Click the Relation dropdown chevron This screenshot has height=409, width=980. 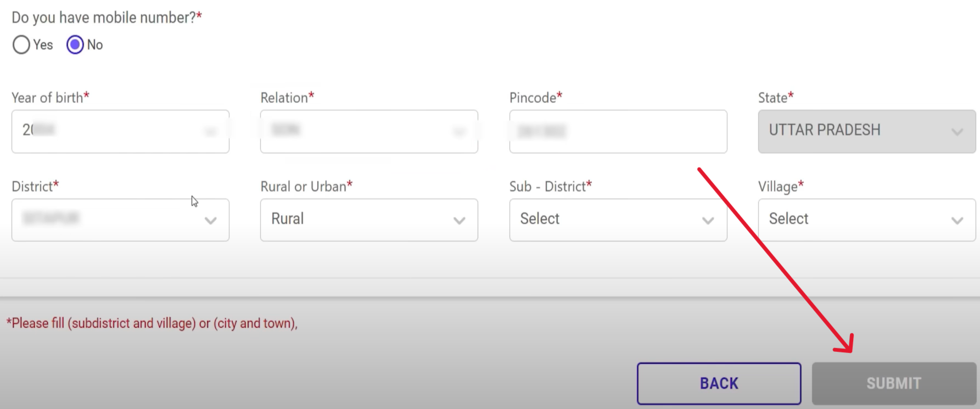(459, 132)
